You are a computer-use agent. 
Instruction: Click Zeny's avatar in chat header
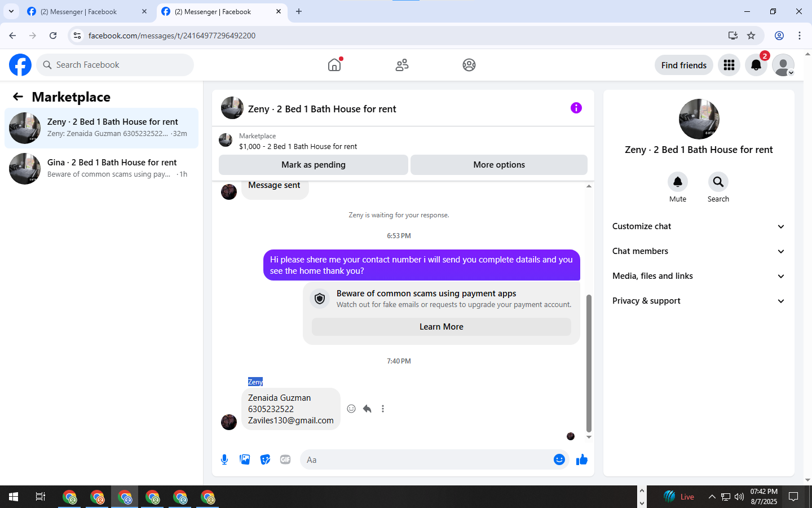click(x=232, y=108)
